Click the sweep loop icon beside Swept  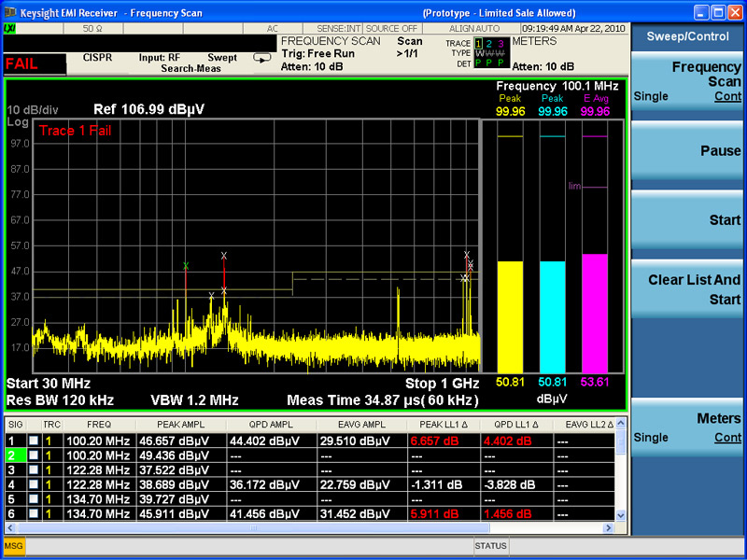pos(262,58)
